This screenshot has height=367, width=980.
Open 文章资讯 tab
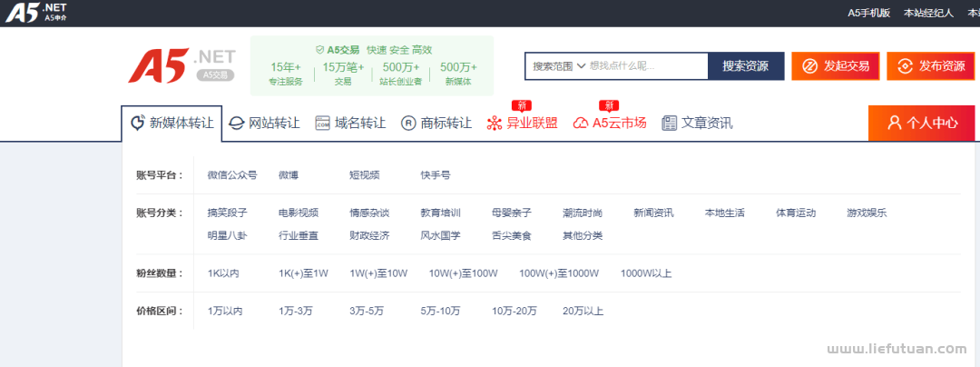(x=697, y=124)
